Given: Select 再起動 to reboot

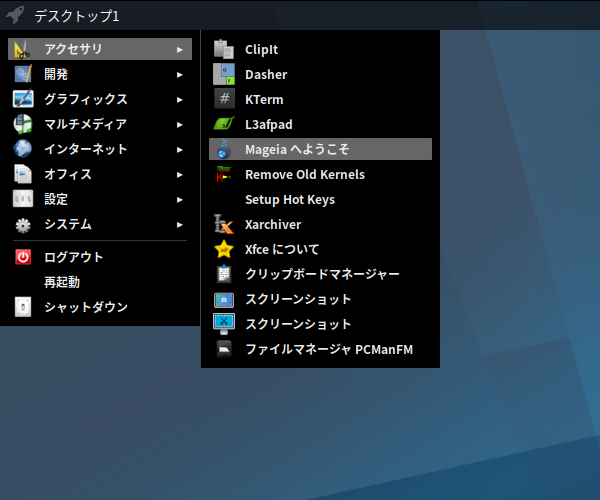Looking at the screenshot, I should pyautogui.click(x=62, y=282).
